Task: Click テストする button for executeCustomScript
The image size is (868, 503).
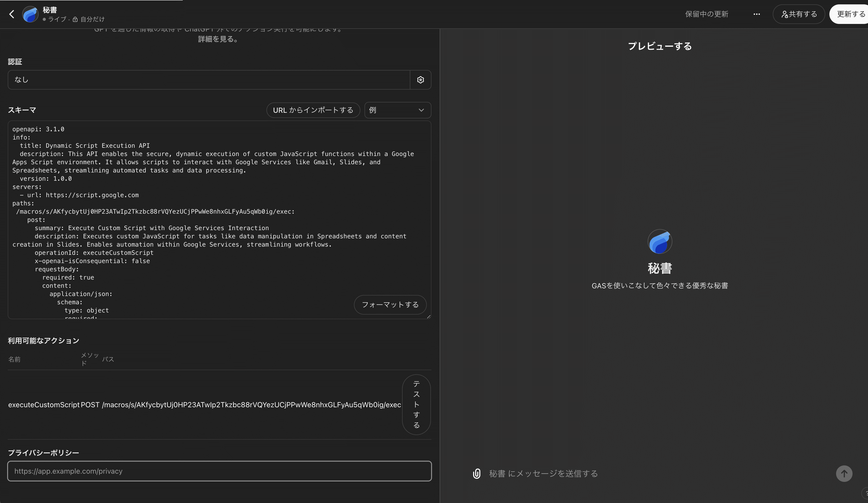Action: pyautogui.click(x=416, y=404)
